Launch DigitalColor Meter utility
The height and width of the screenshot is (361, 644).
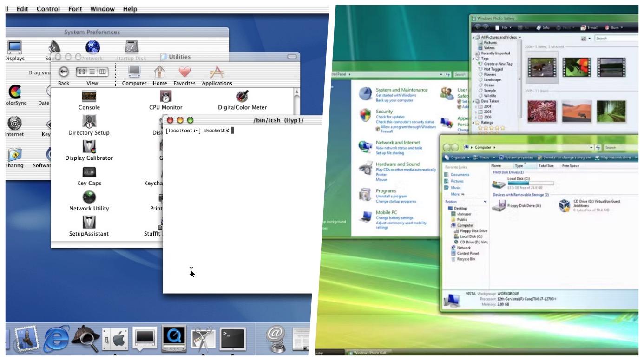tap(242, 101)
